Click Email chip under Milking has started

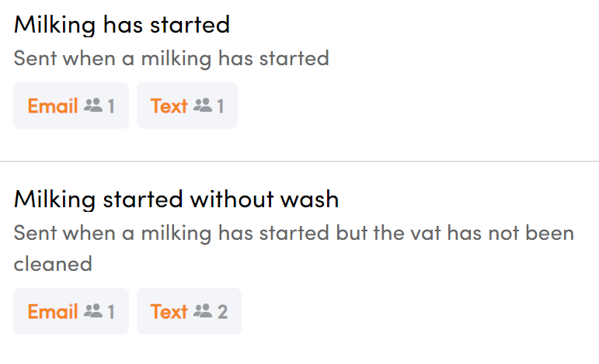[x=71, y=106]
